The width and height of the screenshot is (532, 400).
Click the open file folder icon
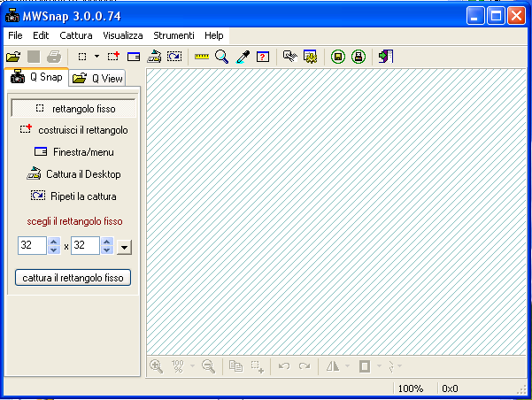pyautogui.click(x=13, y=57)
